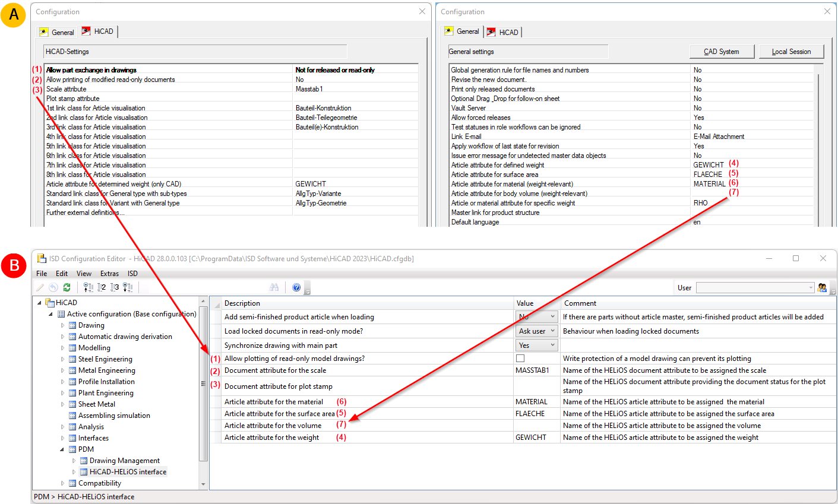Collapse the PDM tree node
Screen dimensions: 838x504
click(63, 449)
